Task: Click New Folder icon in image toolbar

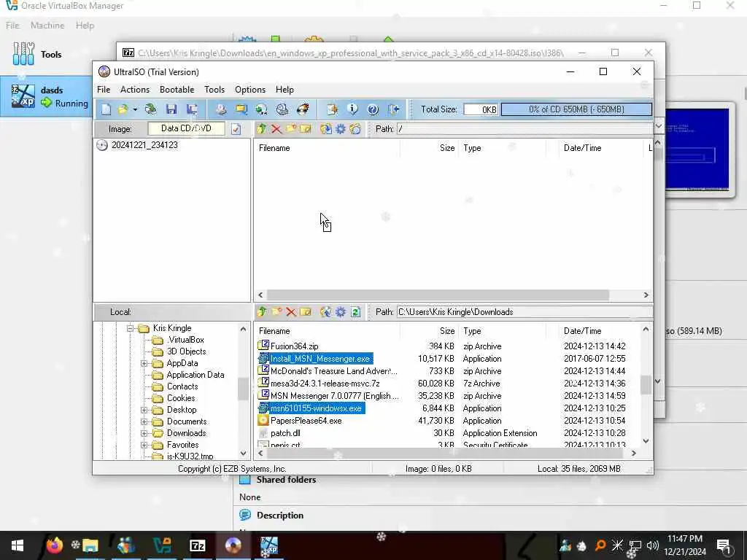Action: point(291,129)
